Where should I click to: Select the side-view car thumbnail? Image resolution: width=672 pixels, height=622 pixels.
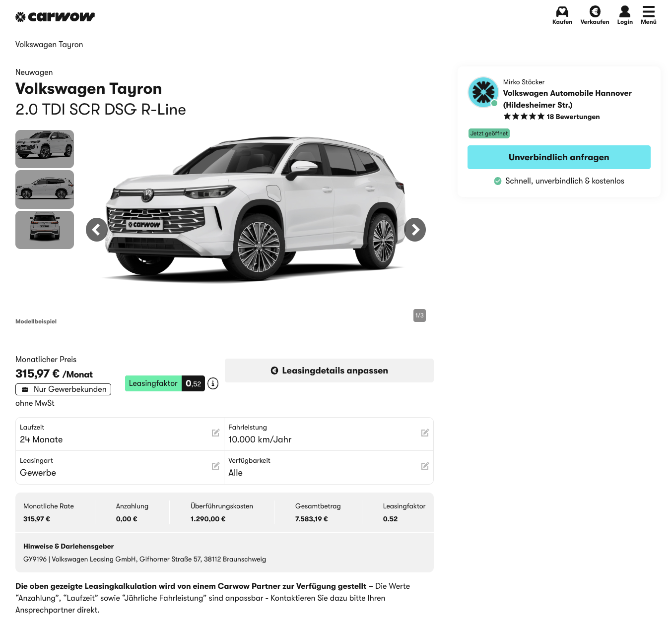click(45, 189)
